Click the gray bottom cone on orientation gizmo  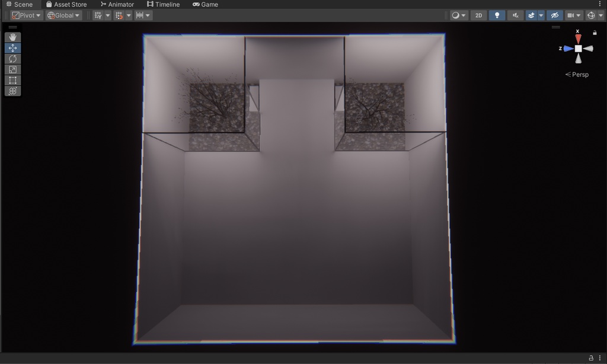[578, 59]
